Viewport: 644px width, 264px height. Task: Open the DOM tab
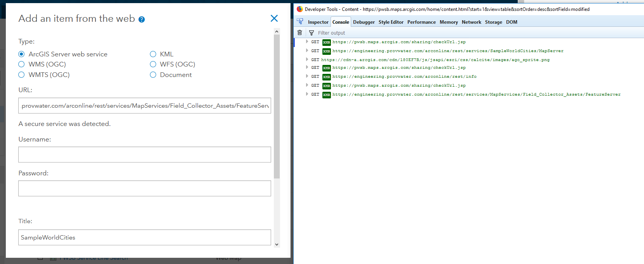(512, 22)
